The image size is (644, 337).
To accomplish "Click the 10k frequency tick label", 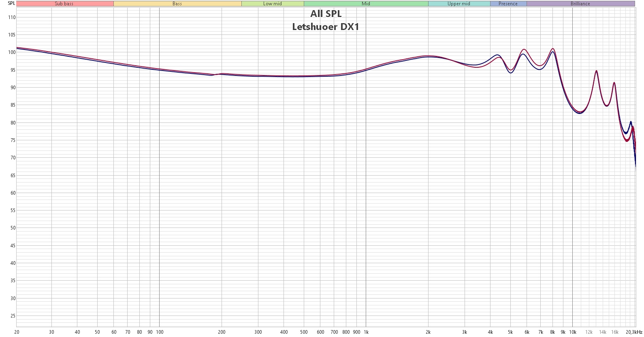I will coord(573,332).
